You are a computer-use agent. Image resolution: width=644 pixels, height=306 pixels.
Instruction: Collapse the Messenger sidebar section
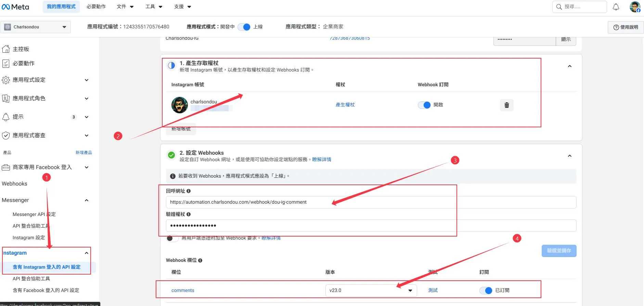click(87, 200)
